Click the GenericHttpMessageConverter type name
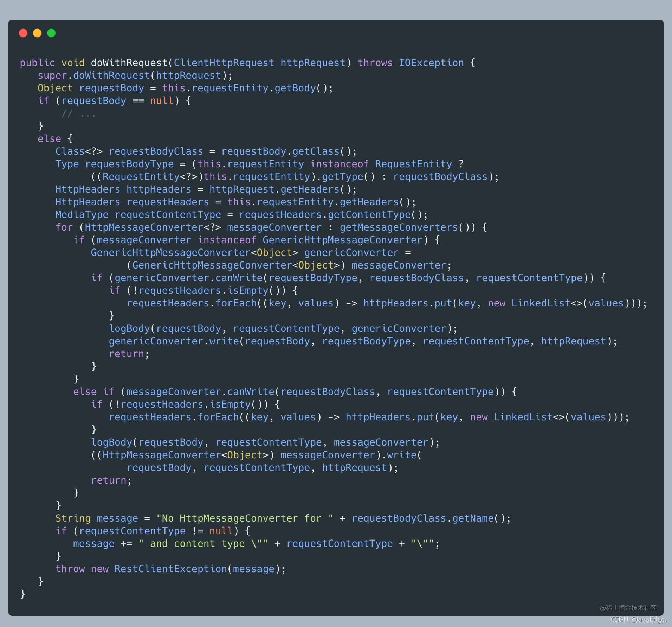Viewport: 672px width, 627px height. tap(343, 240)
